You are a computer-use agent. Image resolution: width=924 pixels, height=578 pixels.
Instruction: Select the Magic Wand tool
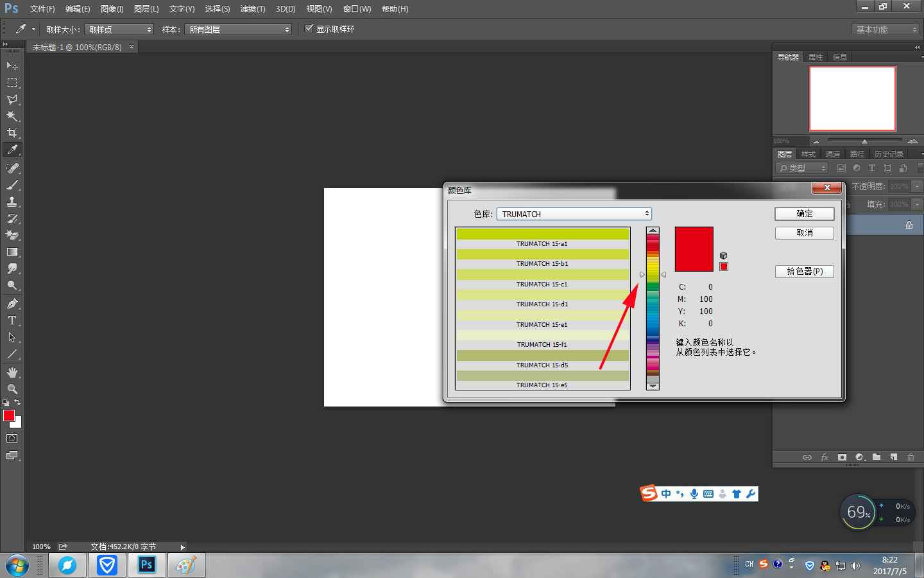coord(12,116)
